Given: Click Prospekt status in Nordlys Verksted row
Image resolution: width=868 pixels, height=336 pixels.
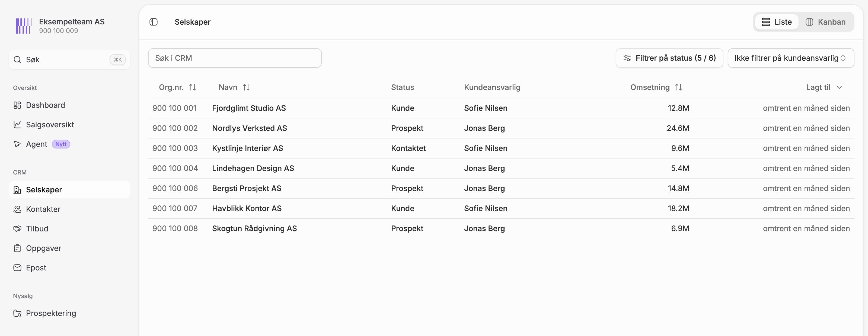Looking at the screenshot, I should point(407,128).
